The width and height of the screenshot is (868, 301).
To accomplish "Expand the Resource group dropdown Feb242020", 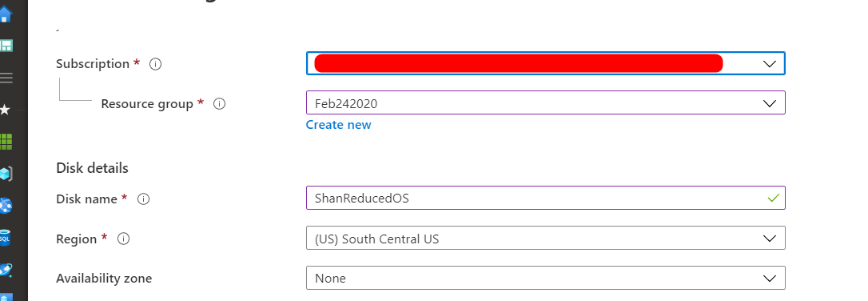I will (x=545, y=102).
